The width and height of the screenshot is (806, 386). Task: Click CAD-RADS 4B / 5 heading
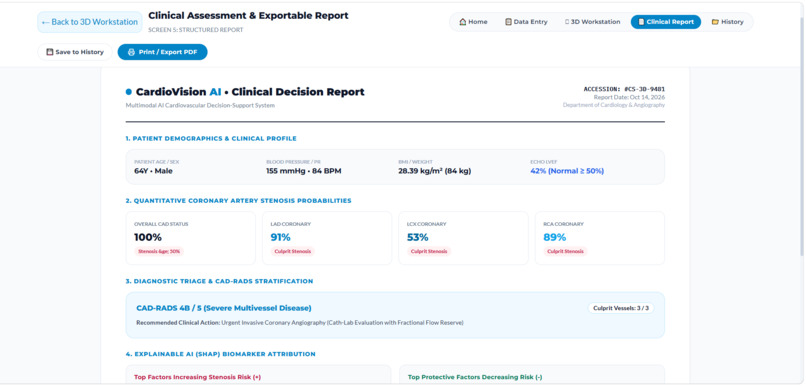pos(224,308)
